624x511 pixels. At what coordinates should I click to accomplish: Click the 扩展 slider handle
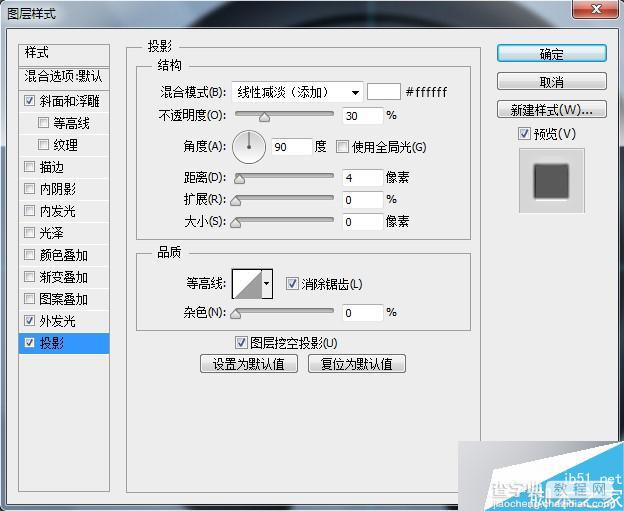pos(236,201)
